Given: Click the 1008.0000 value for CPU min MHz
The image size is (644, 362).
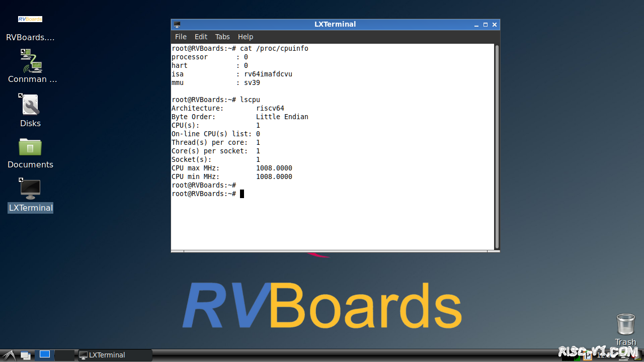Looking at the screenshot, I should [274, 176].
